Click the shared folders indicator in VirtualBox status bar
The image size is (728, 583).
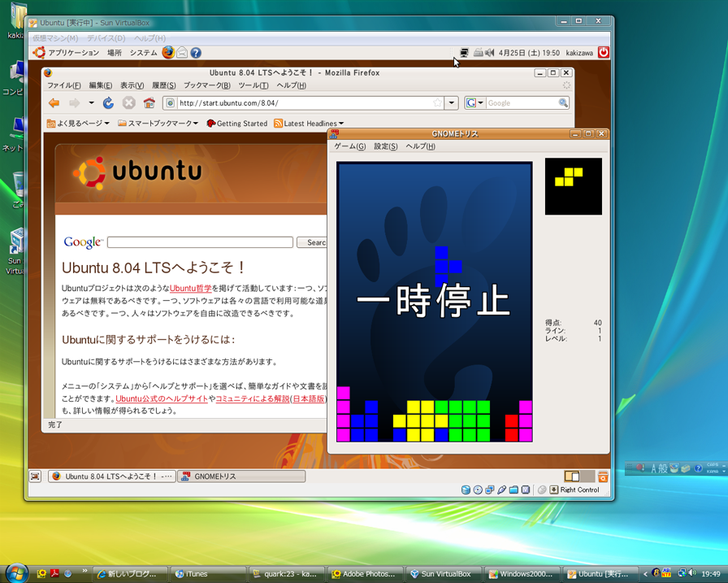click(x=514, y=489)
